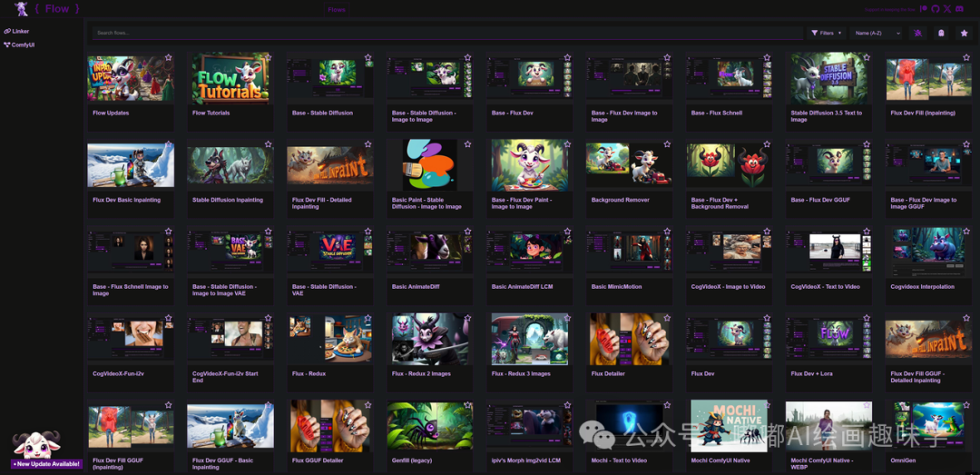Click the Flow goat logo
Screen dimensions: 980x475
point(21,9)
